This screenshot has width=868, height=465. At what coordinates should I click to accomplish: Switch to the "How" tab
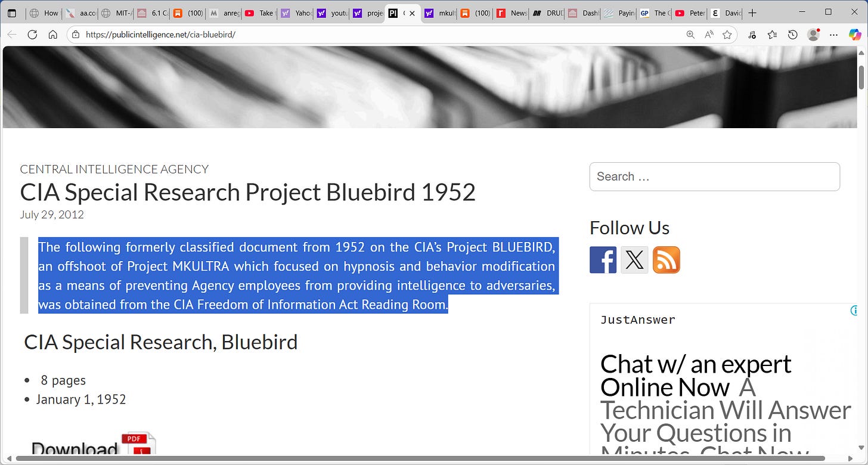(x=44, y=13)
